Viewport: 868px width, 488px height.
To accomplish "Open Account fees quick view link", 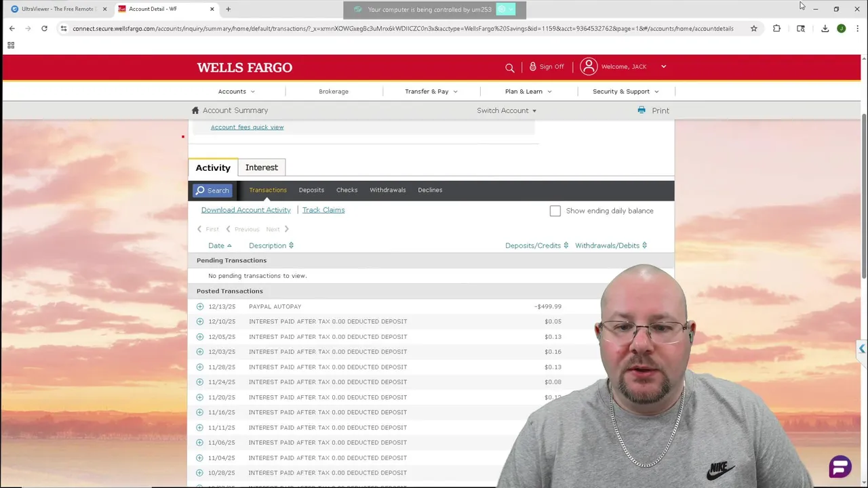I will (247, 127).
